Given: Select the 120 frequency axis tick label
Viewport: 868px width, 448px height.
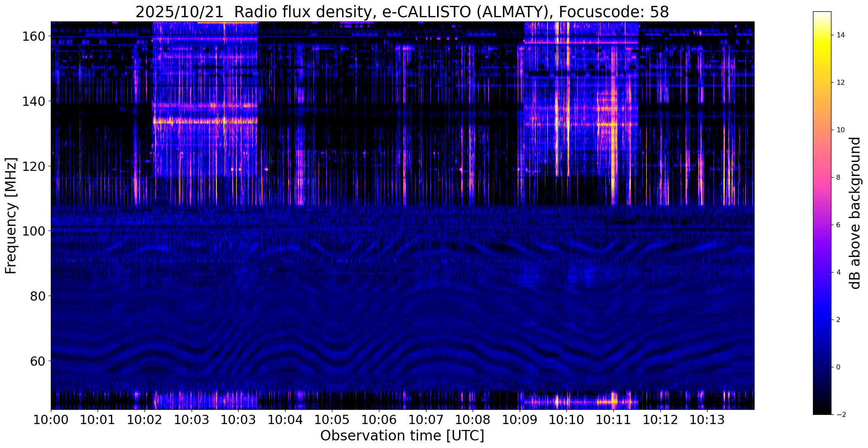Looking at the screenshot, I should point(33,166).
